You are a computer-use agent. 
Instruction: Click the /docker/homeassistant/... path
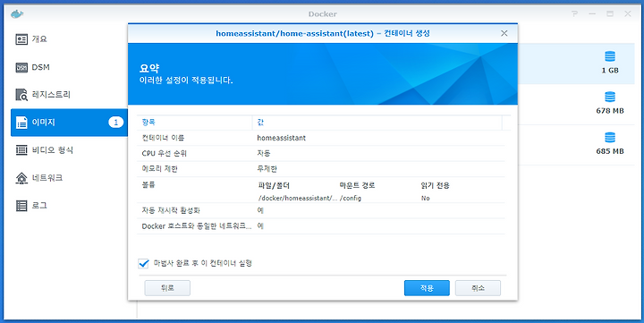point(298,198)
